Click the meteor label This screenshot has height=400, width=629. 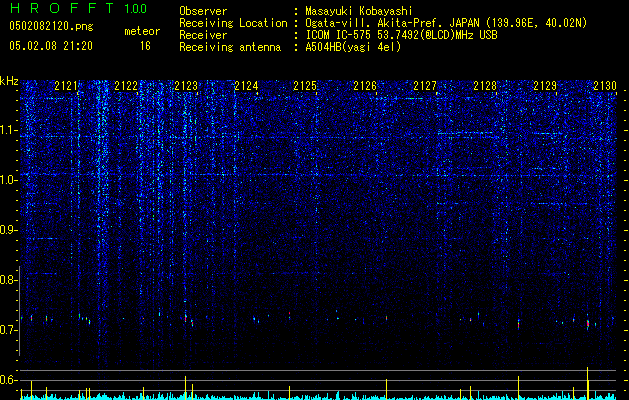(x=142, y=31)
